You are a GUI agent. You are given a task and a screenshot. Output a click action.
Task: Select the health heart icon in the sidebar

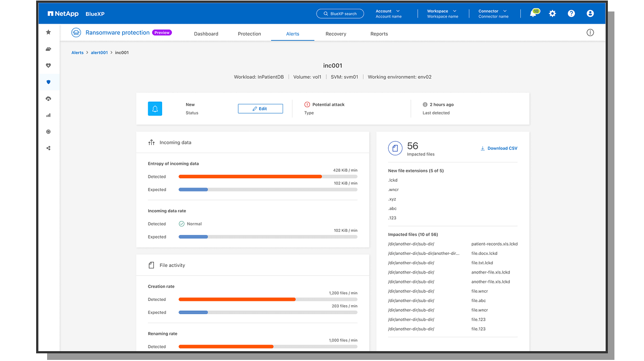[48, 65]
